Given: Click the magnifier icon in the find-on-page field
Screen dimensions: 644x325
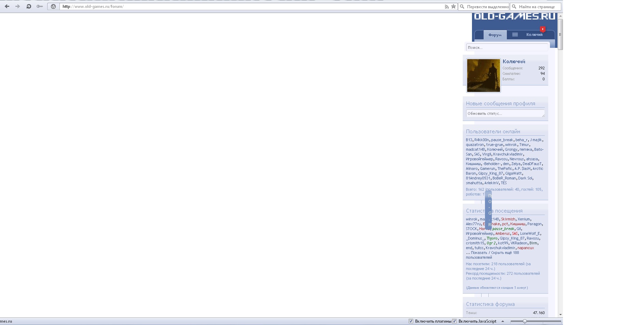Looking at the screenshot, I should click(x=514, y=6).
